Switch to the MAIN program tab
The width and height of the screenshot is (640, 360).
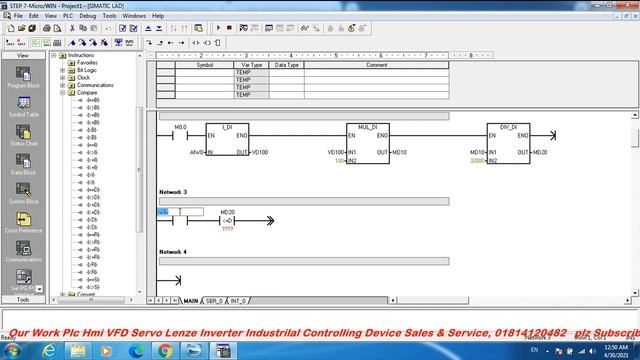coord(191,301)
